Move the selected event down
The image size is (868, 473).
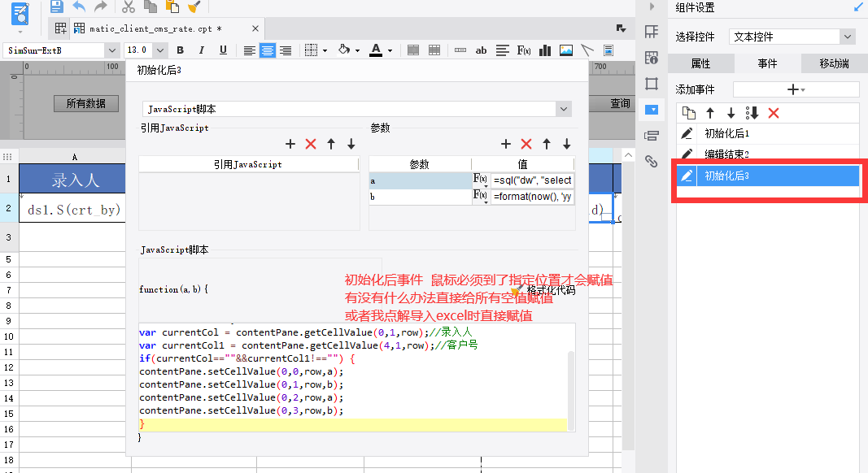pos(731,114)
